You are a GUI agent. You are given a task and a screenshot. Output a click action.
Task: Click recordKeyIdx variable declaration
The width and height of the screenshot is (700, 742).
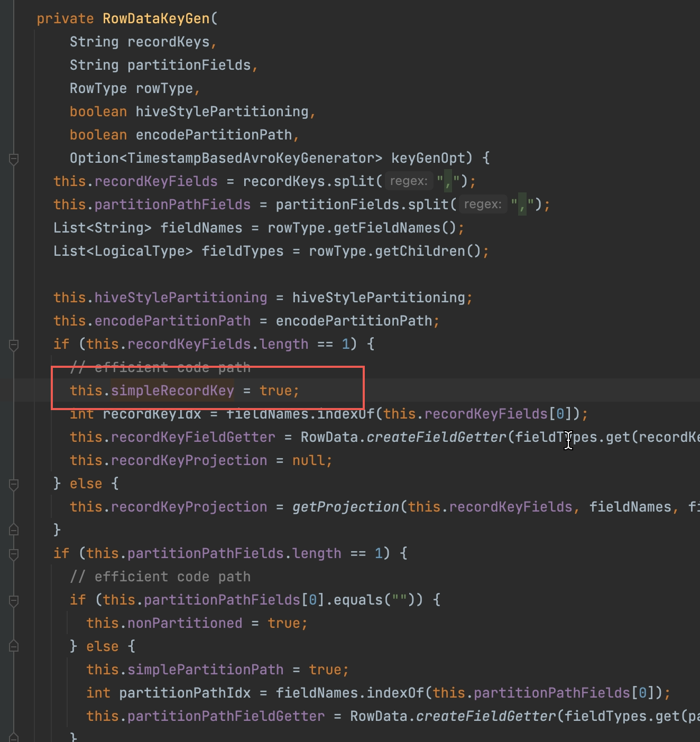tap(152, 414)
